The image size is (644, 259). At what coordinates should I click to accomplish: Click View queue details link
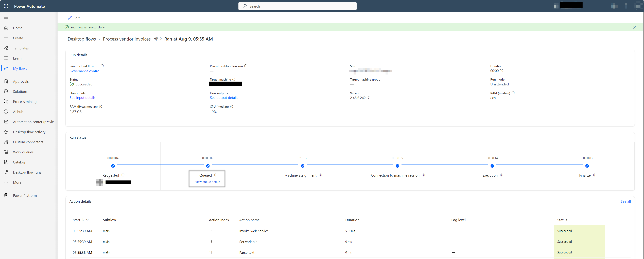[x=207, y=182]
